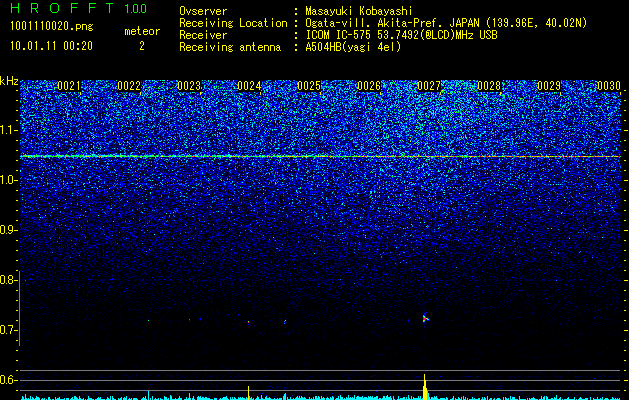Screen dimensions: 629x400
Task: Click the 0.7 kHz axis label
Action: click(8, 330)
